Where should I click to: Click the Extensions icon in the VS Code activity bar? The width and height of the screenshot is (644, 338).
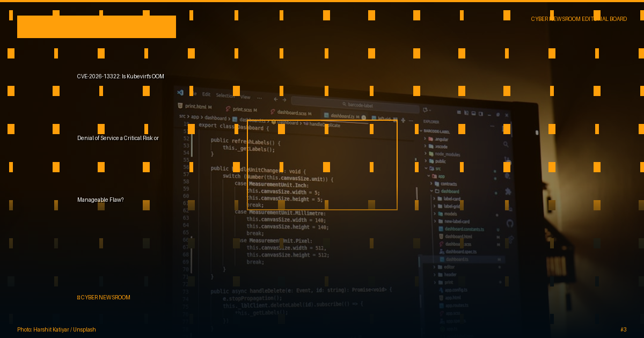tap(508, 192)
